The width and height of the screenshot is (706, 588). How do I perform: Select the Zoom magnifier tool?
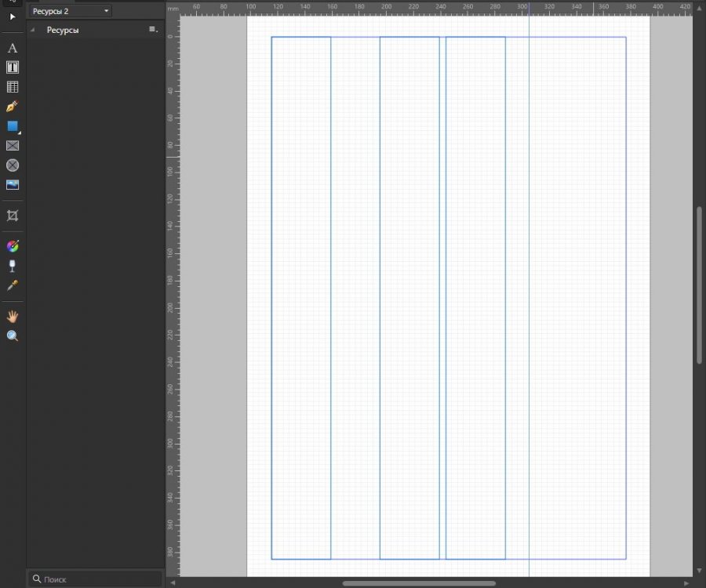pos(13,336)
